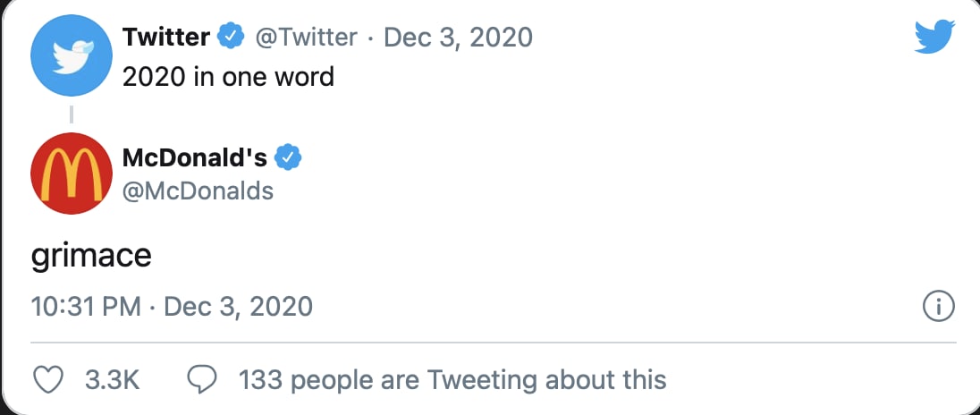980x415 pixels.
Task: Open the Twitter display name link
Action: [166, 38]
